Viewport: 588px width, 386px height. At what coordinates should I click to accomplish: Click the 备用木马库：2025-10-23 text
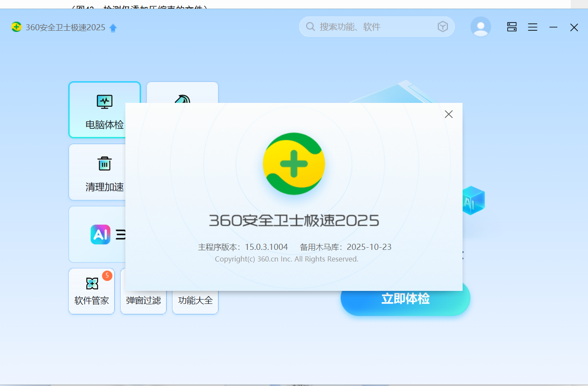[346, 247]
